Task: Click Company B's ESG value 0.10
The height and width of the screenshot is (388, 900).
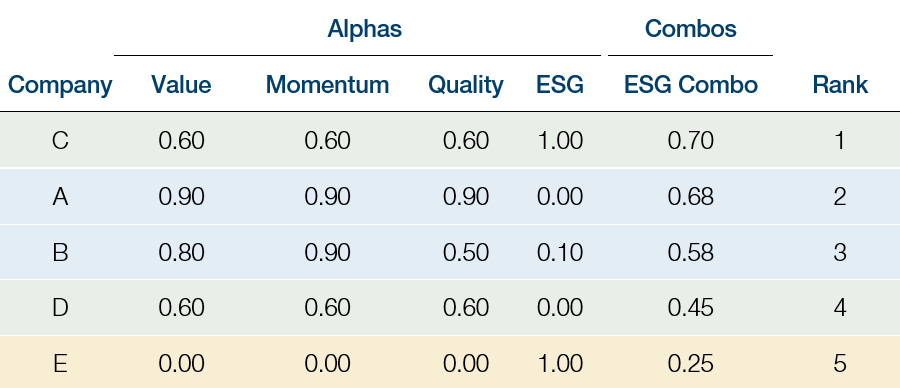Action: click(560, 253)
